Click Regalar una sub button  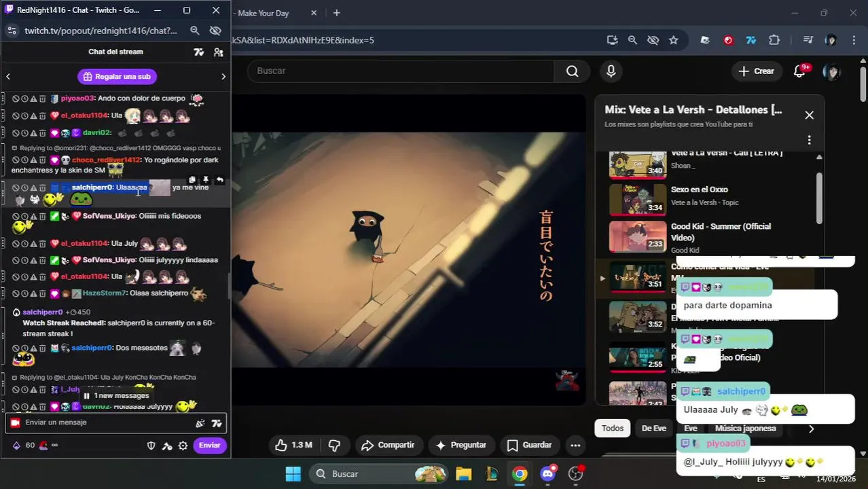coord(117,77)
